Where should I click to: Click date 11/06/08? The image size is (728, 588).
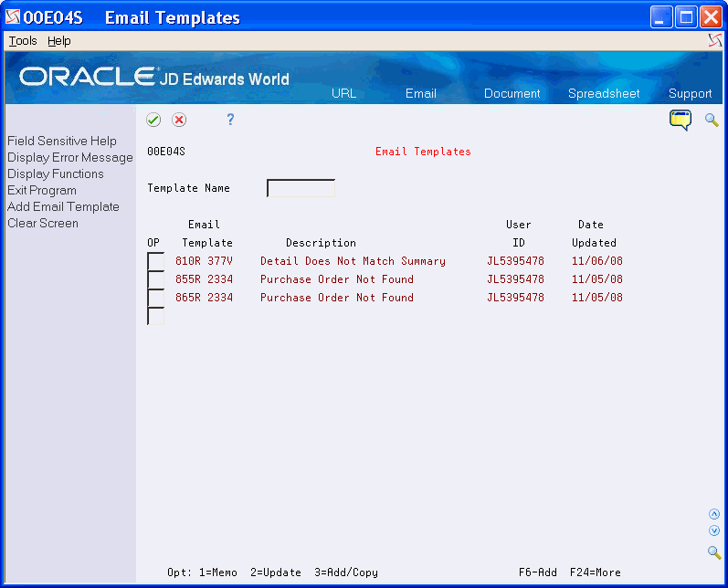(x=597, y=261)
